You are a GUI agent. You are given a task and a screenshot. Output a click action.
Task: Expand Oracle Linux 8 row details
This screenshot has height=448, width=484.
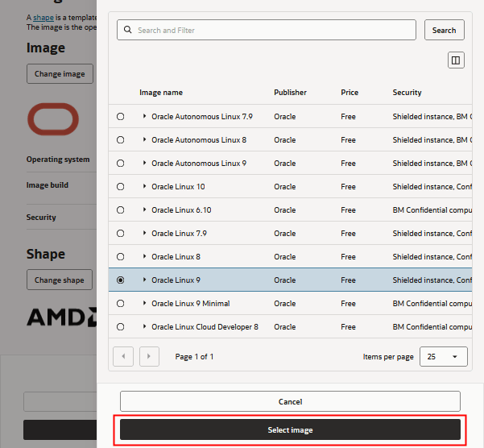point(144,256)
